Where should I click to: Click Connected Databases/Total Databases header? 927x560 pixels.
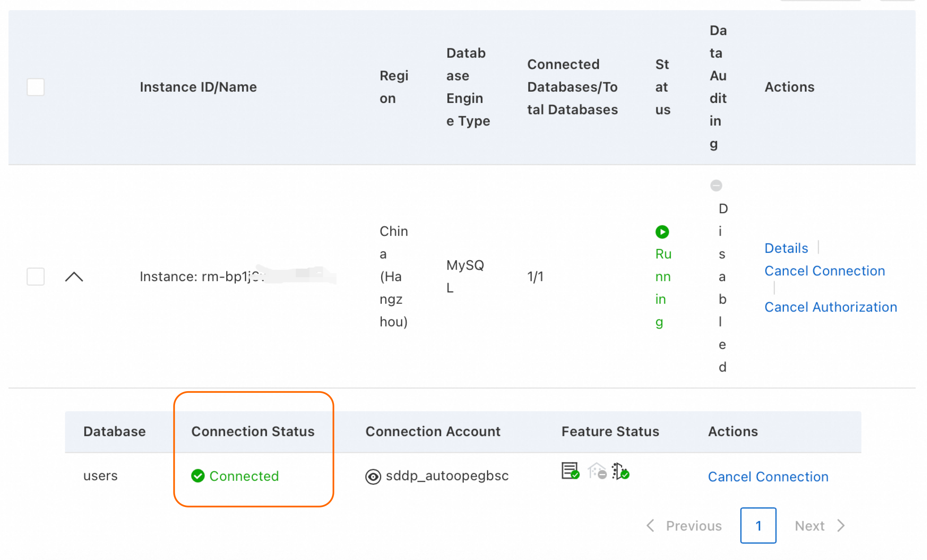click(x=572, y=87)
